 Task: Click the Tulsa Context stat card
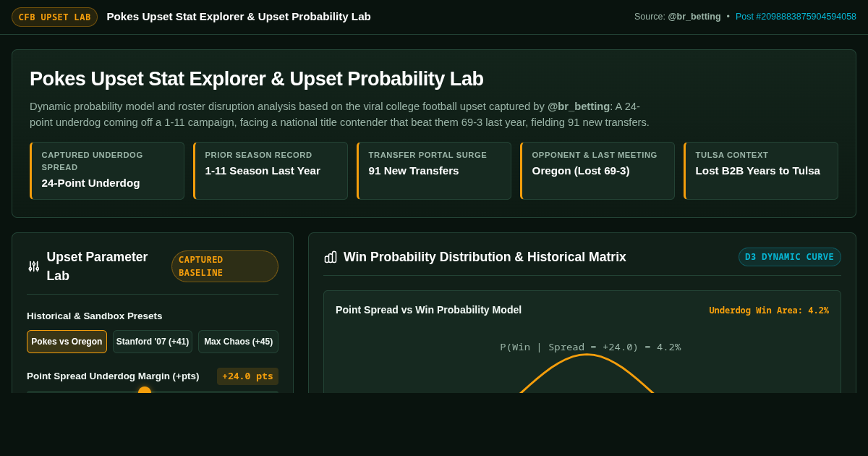click(x=761, y=171)
